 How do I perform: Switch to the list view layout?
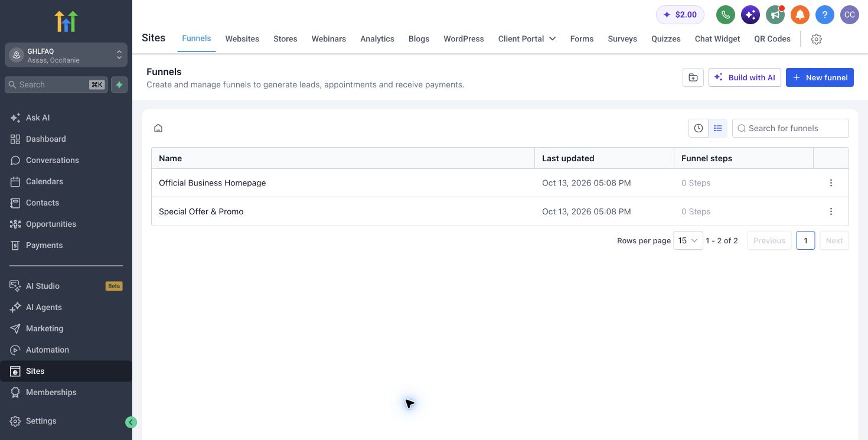[718, 128]
